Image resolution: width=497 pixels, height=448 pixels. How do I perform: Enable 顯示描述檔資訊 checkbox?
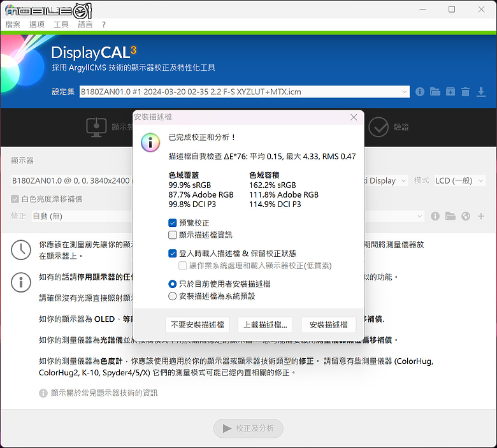[x=173, y=235]
